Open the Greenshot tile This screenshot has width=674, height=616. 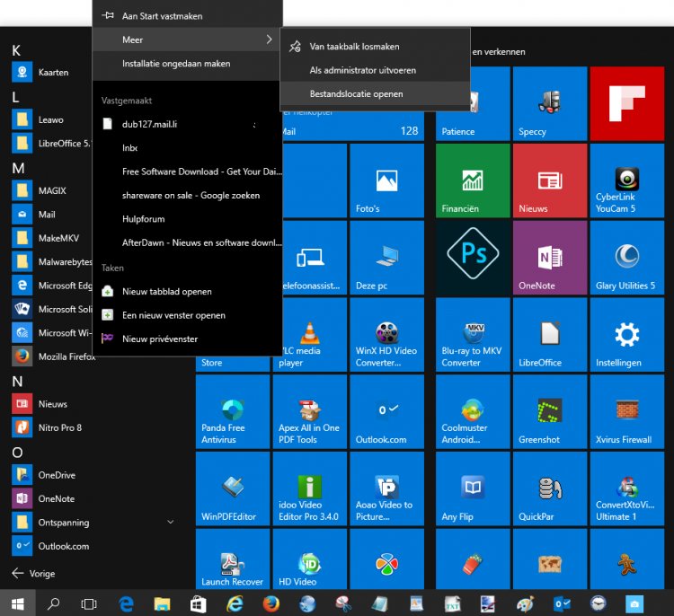point(550,411)
